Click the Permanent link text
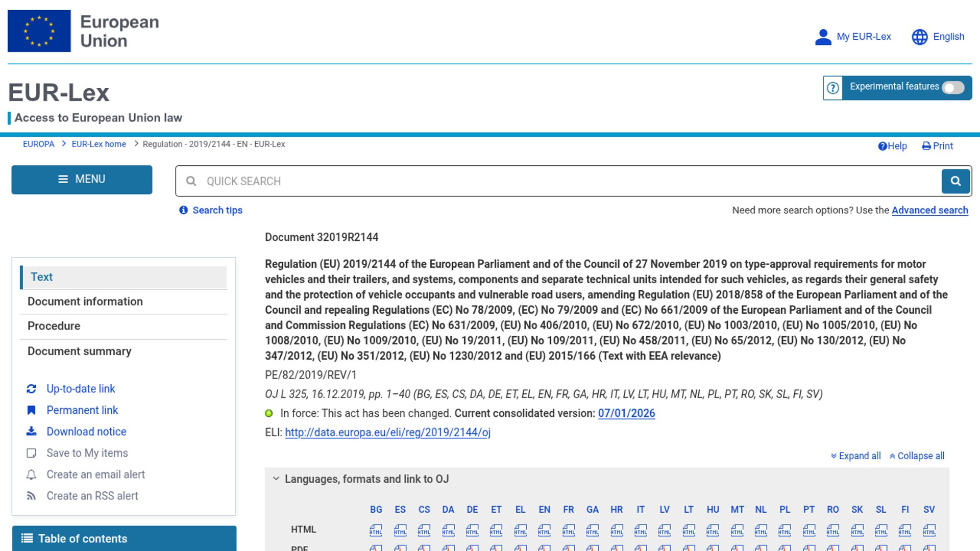 [82, 410]
